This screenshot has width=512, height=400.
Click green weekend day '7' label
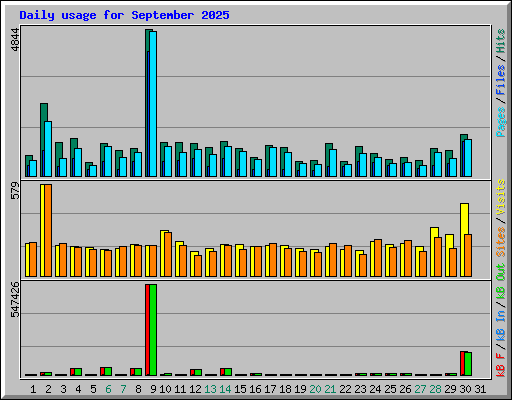(x=123, y=389)
